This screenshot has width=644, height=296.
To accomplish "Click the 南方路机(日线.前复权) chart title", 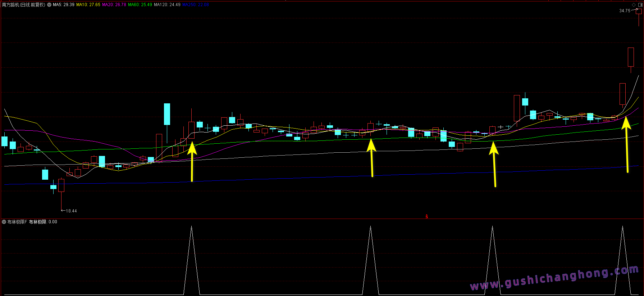I will tap(24, 5).
